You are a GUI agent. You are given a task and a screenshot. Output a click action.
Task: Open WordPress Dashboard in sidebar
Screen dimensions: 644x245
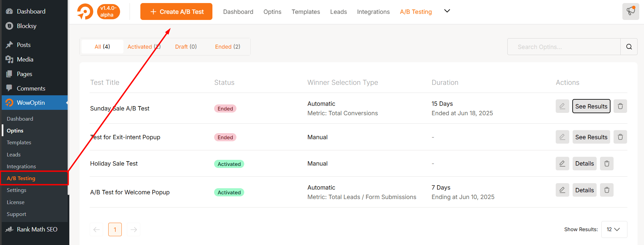[x=31, y=11]
